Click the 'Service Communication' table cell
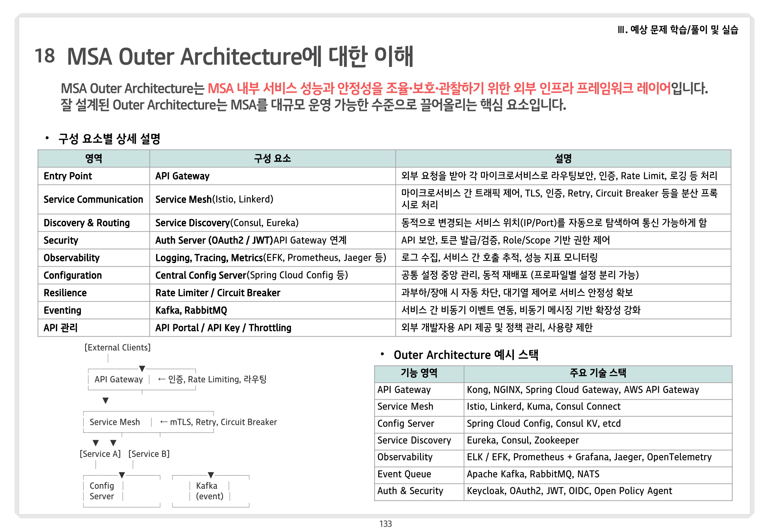This screenshot has height=532, width=769. pyautogui.click(x=93, y=199)
